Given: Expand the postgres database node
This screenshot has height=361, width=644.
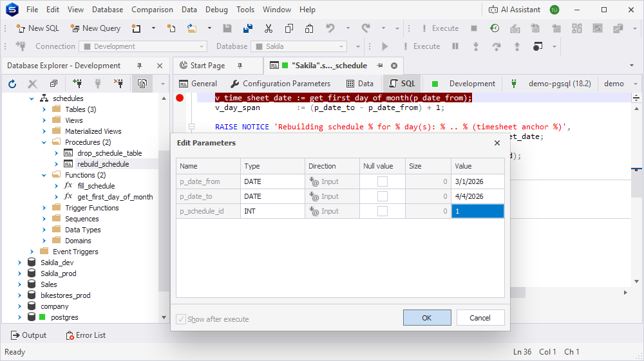Looking at the screenshot, I should pyautogui.click(x=19, y=317).
